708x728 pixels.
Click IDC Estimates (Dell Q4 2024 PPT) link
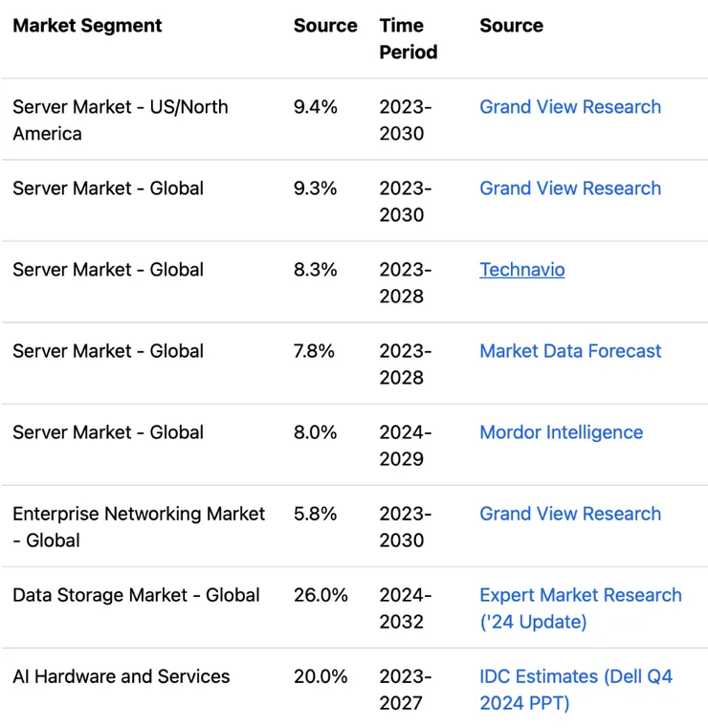pos(575,690)
